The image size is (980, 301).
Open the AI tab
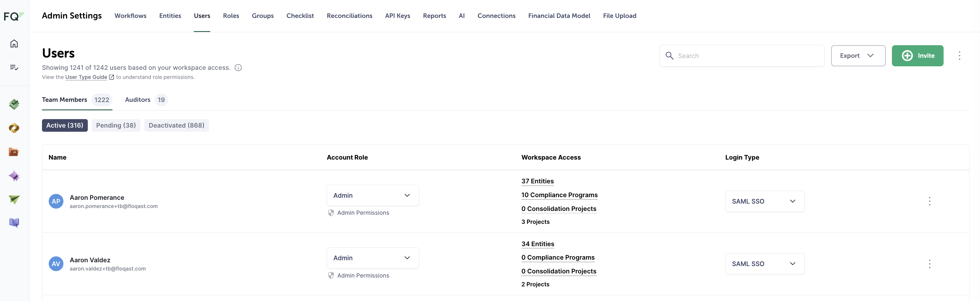462,16
